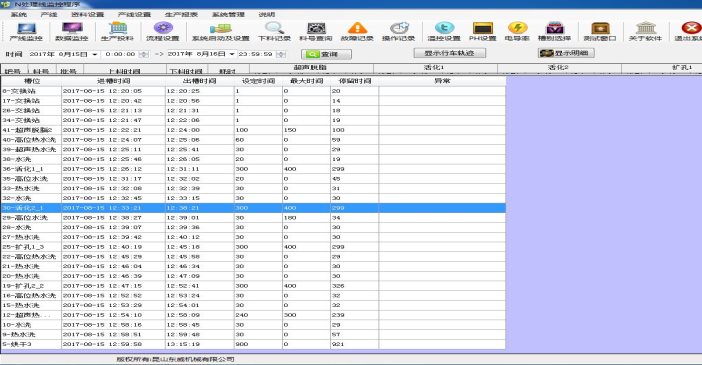702x365 pixels.
Task: Open the 资料设置 menu
Action: coord(88,15)
